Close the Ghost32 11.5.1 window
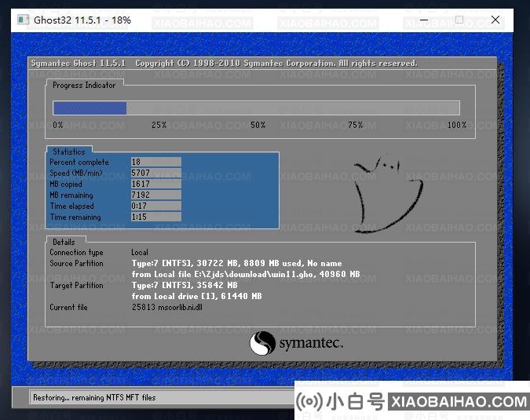The width and height of the screenshot is (530, 420). point(495,20)
